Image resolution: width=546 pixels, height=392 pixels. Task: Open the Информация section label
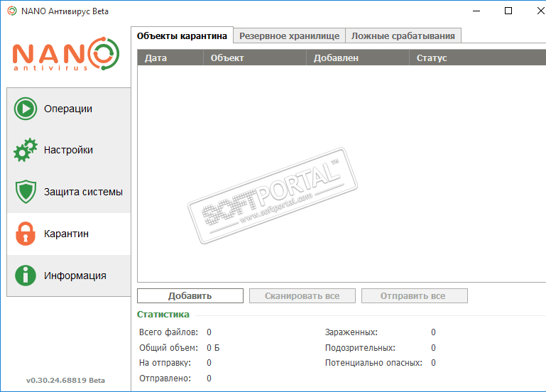[75, 276]
